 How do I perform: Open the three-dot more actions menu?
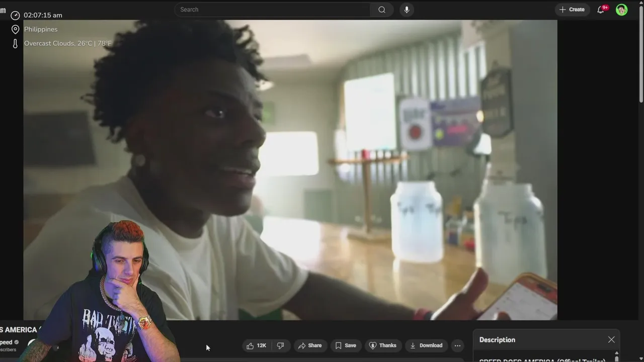[x=457, y=345]
